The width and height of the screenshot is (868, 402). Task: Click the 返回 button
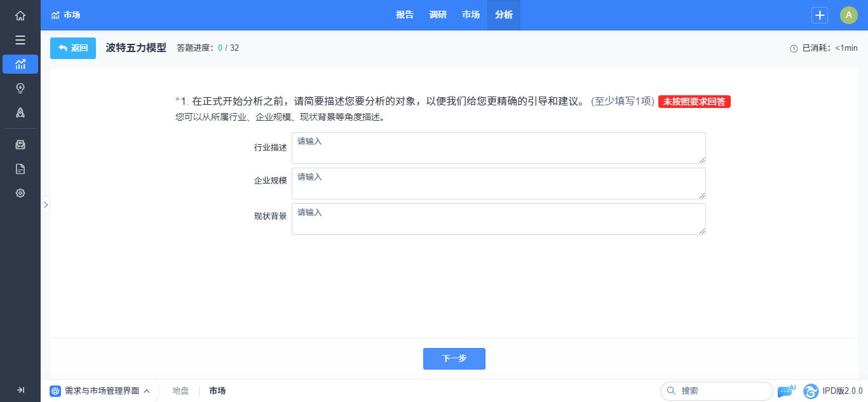[x=73, y=48]
